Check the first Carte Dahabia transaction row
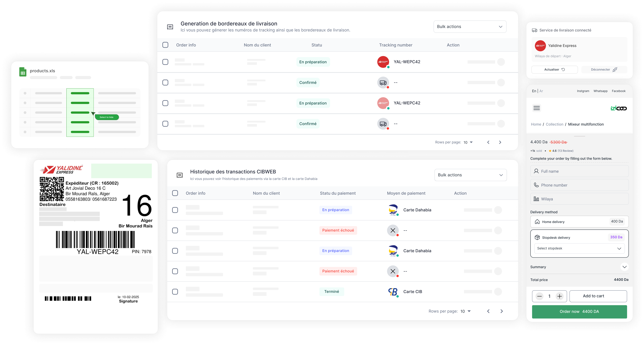644x345 pixels. pyautogui.click(x=175, y=210)
